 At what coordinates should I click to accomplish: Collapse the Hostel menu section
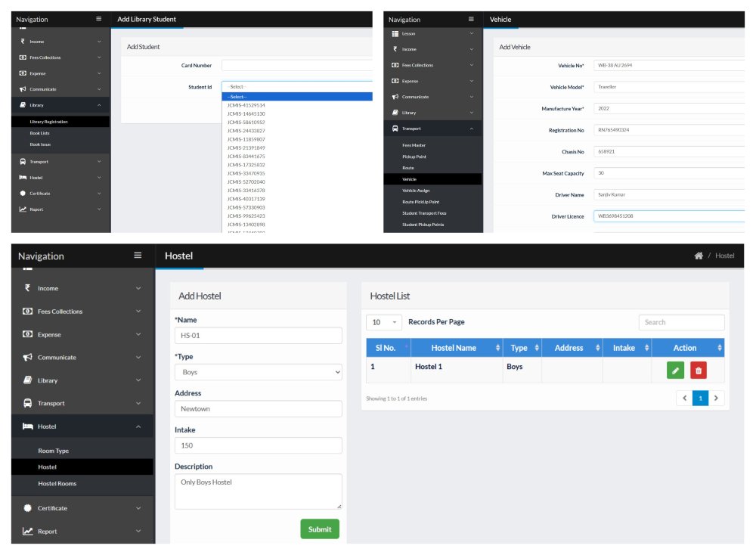tap(82, 426)
